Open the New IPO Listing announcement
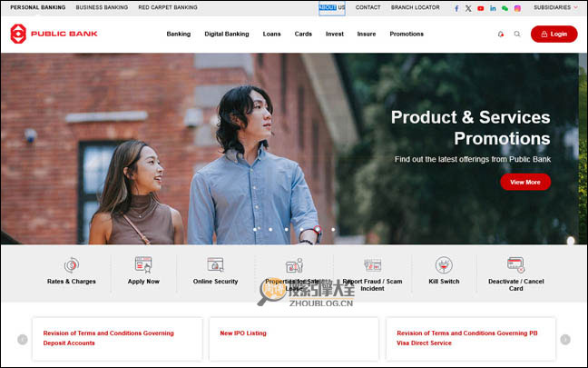Viewport: 588px width, 368px height. pyautogui.click(x=243, y=333)
